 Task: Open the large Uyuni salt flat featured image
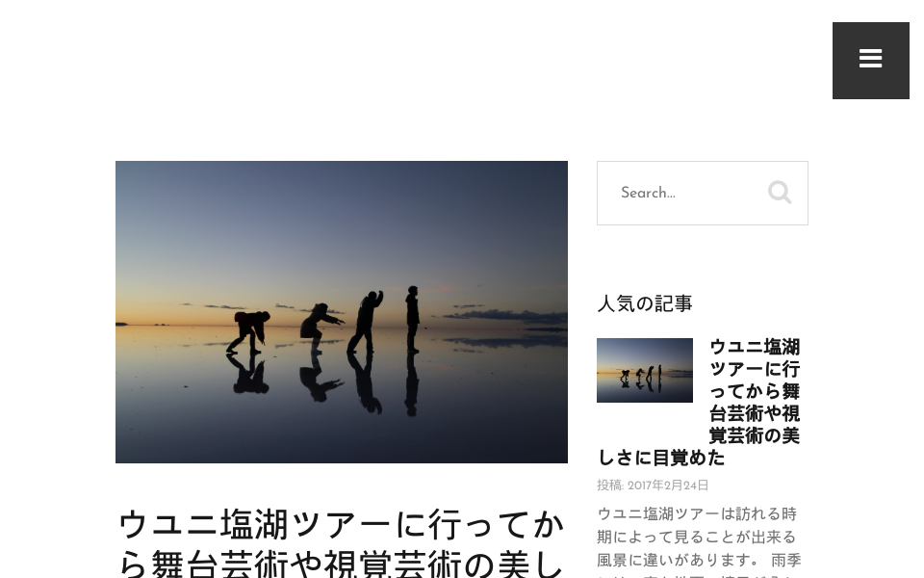341,311
